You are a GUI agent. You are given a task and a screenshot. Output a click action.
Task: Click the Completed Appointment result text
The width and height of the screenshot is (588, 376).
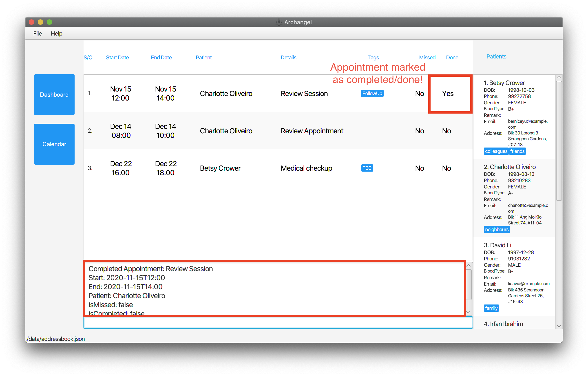tap(150, 269)
